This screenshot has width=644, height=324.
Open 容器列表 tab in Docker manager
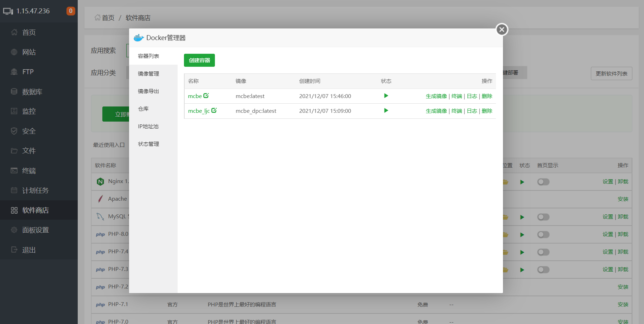153,56
